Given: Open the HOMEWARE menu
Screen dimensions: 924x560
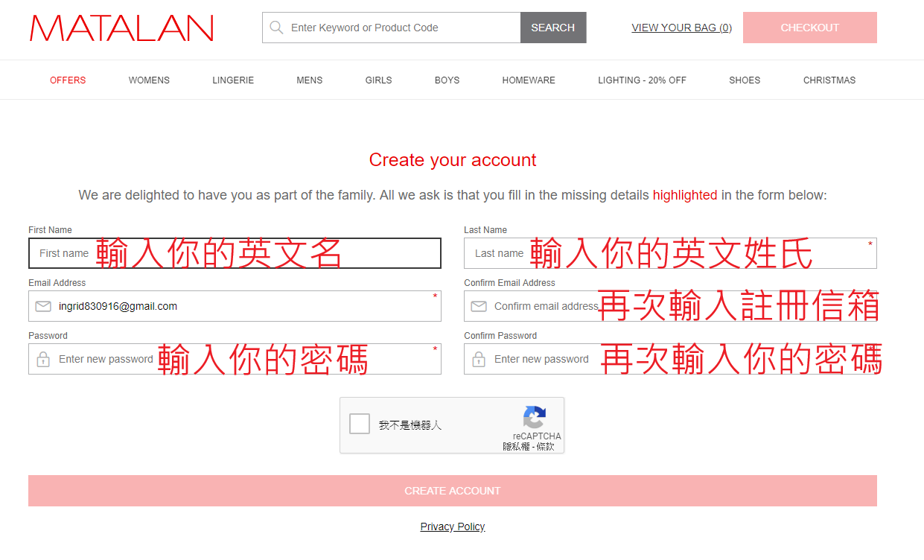Looking at the screenshot, I should tap(529, 80).
